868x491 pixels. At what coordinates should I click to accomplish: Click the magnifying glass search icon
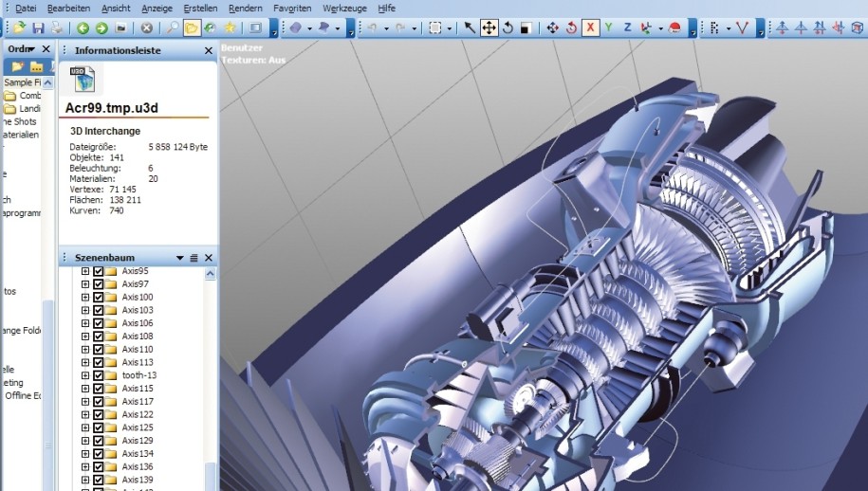pos(172,27)
